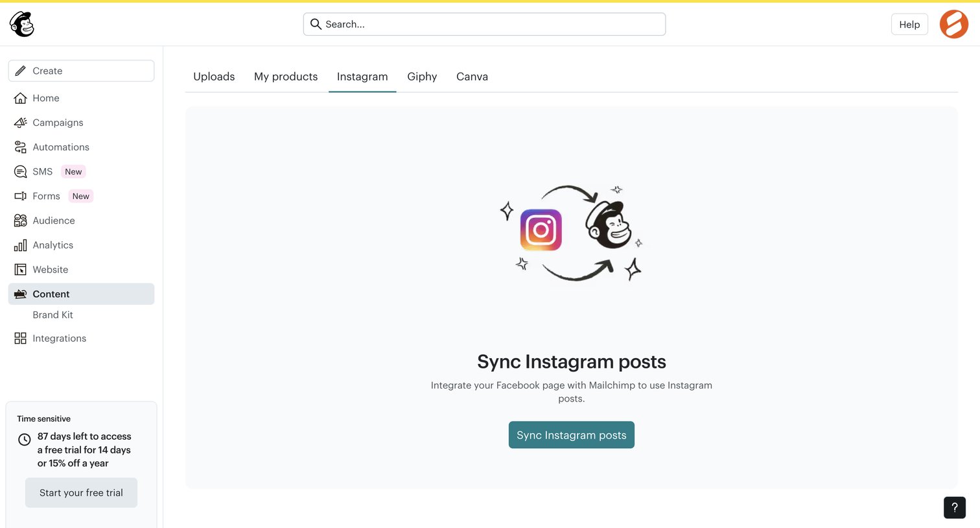Click the Instagram logo illustration

point(541,230)
